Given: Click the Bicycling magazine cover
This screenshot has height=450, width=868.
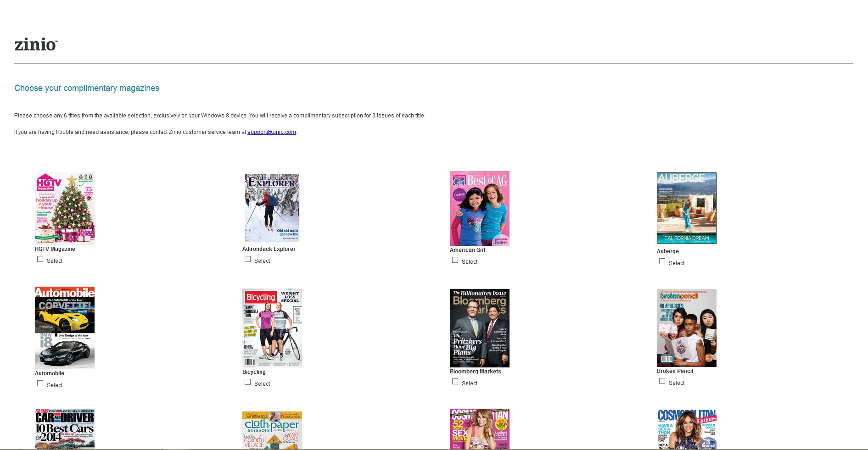Looking at the screenshot, I should click(x=272, y=328).
